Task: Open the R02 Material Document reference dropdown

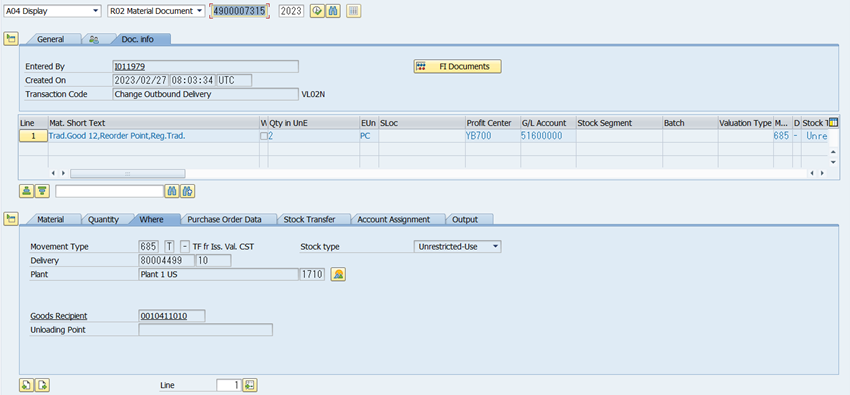Action: pyautogui.click(x=200, y=11)
